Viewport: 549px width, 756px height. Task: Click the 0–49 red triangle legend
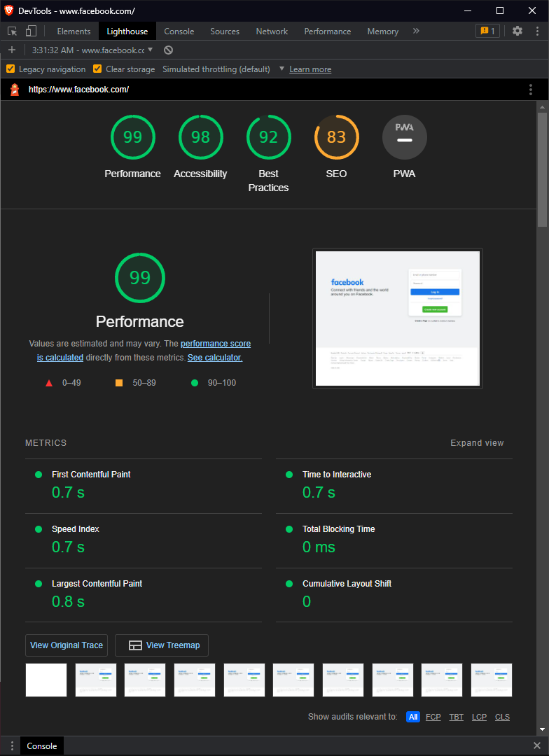(x=63, y=383)
